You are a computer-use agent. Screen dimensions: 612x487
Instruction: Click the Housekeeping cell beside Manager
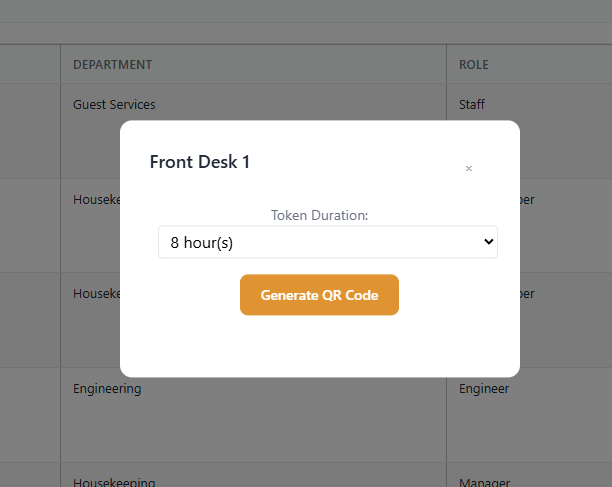113,482
